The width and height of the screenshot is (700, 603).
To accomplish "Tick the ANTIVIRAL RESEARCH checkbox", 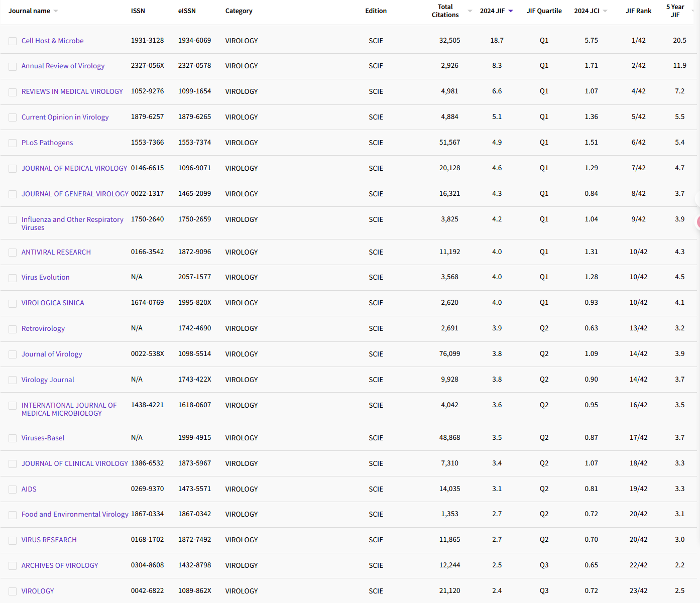I will pyautogui.click(x=13, y=253).
